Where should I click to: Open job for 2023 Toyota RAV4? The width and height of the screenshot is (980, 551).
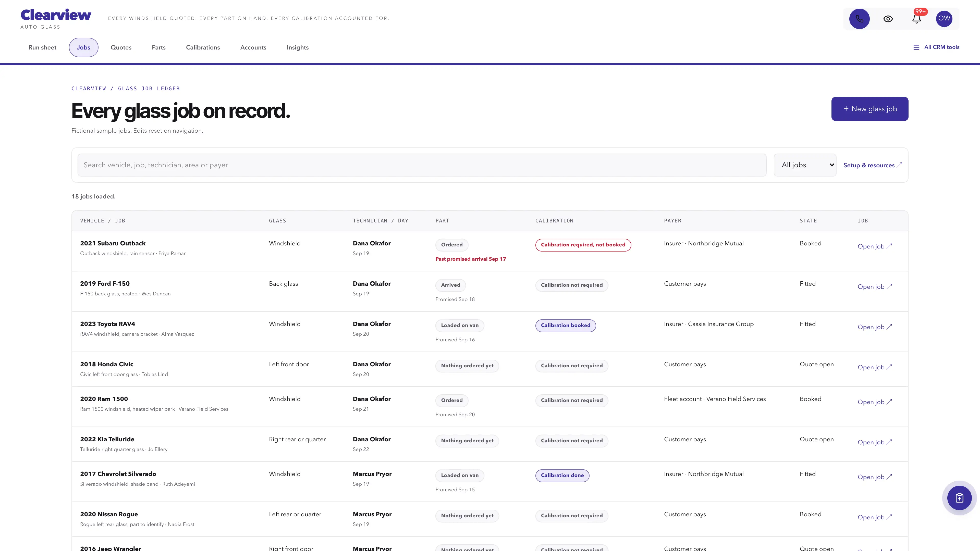pyautogui.click(x=875, y=327)
